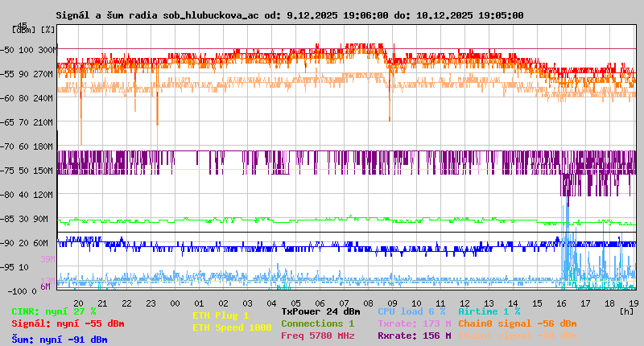
Task: Click the hour label '14' on time axis
Action: [x=514, y=303]
